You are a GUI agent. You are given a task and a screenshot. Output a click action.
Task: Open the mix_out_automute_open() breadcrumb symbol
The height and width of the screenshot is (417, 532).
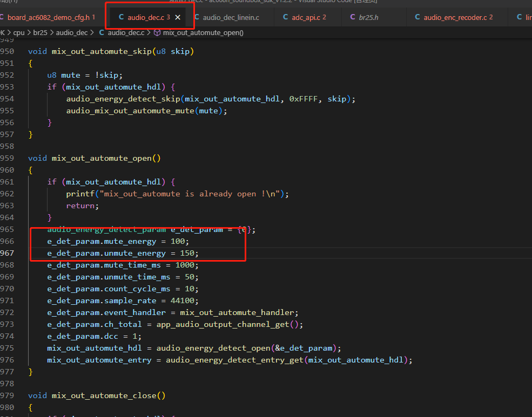tap(203, 33)
